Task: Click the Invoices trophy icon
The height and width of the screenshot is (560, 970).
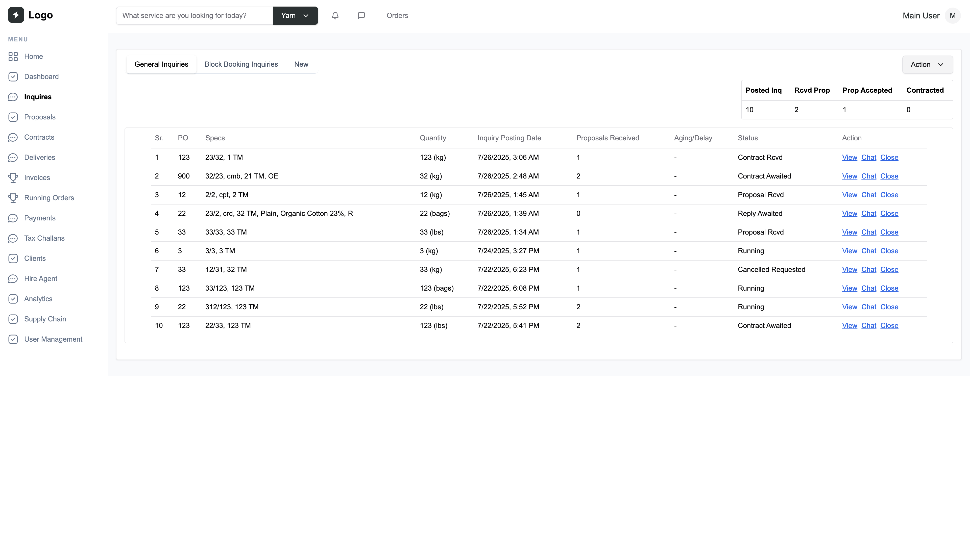Action: point(13,178)
